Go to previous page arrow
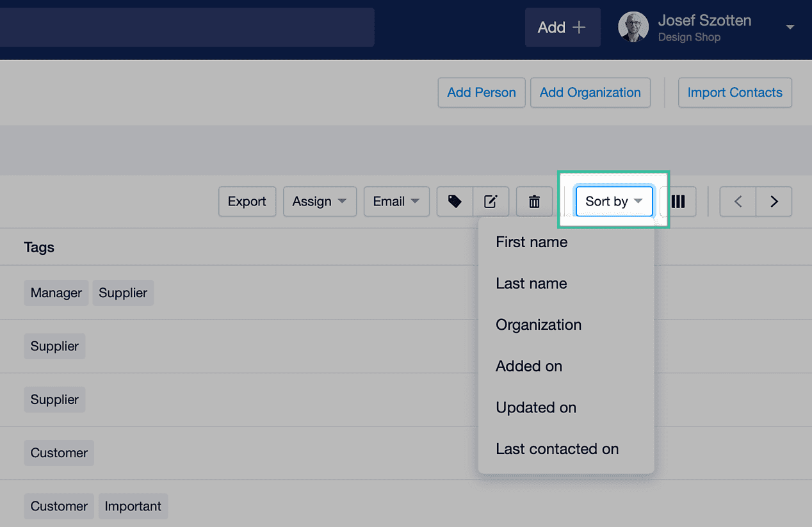This screenshot has width=812, height=527. click(738, 202)
